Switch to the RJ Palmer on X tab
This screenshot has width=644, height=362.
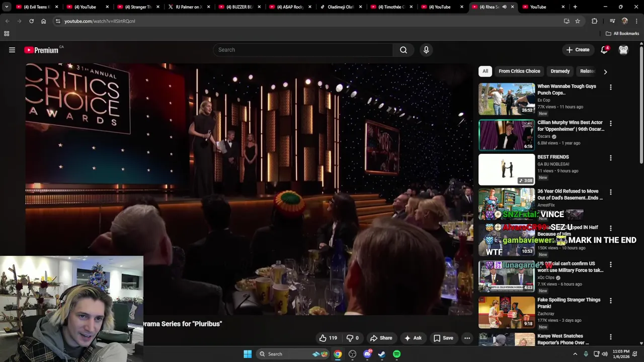click(x=188, y=7)
